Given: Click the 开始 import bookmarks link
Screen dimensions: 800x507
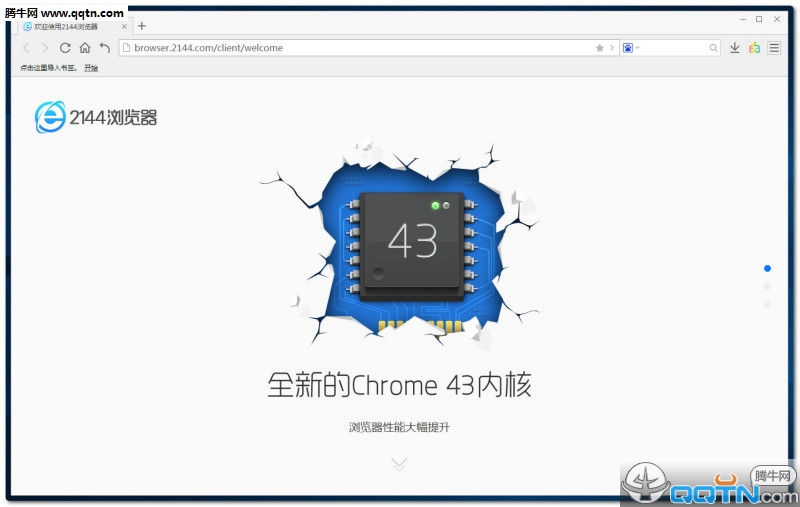Looking at the screenshot, I should pyautogui.click(x=91, y=68).
